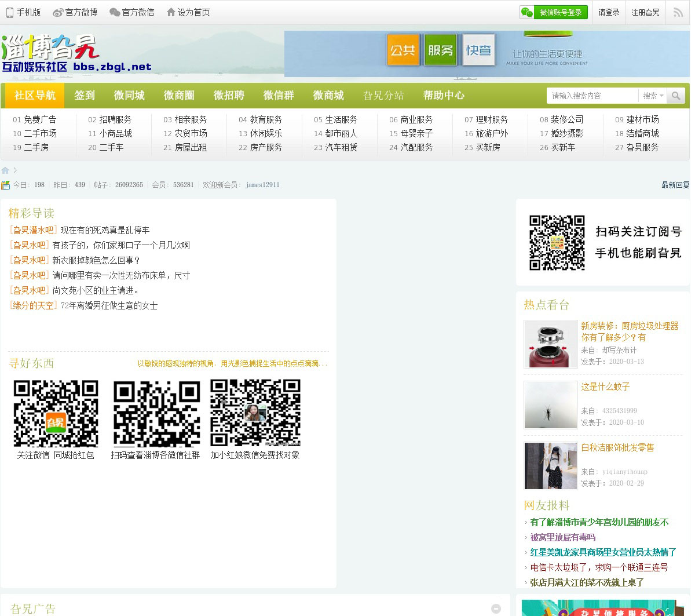Image resolution: width=695 pixels, height=616 pixels.
Task: Collapse the 旮旯广告 section
Action: pyautogui.click(x=496, y=608)
